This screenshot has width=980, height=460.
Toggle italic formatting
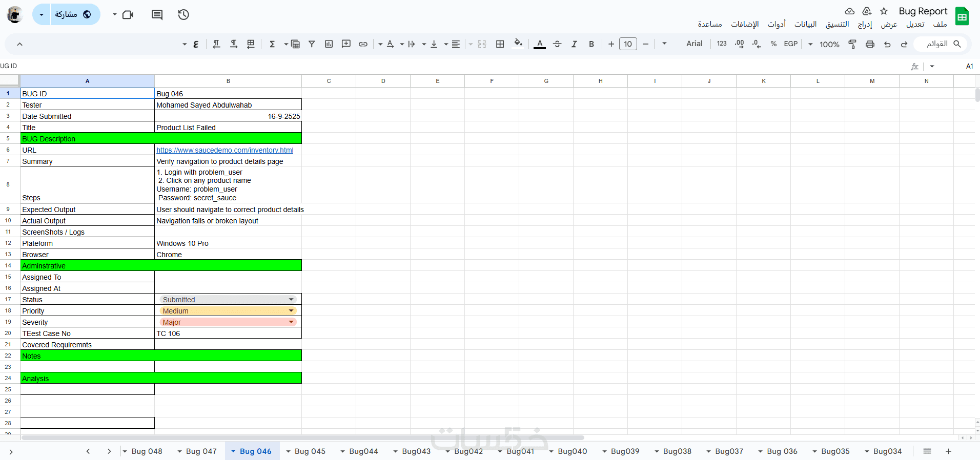[574, 44]
